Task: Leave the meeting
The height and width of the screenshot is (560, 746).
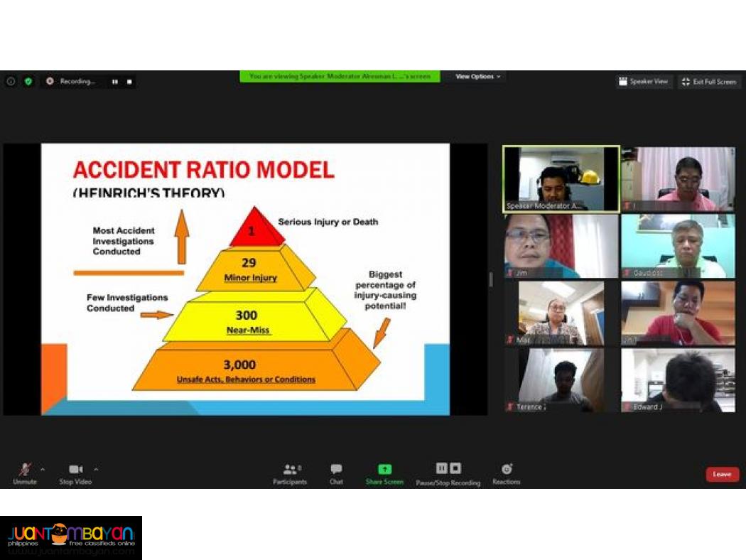Action: (x=722, y=474)
